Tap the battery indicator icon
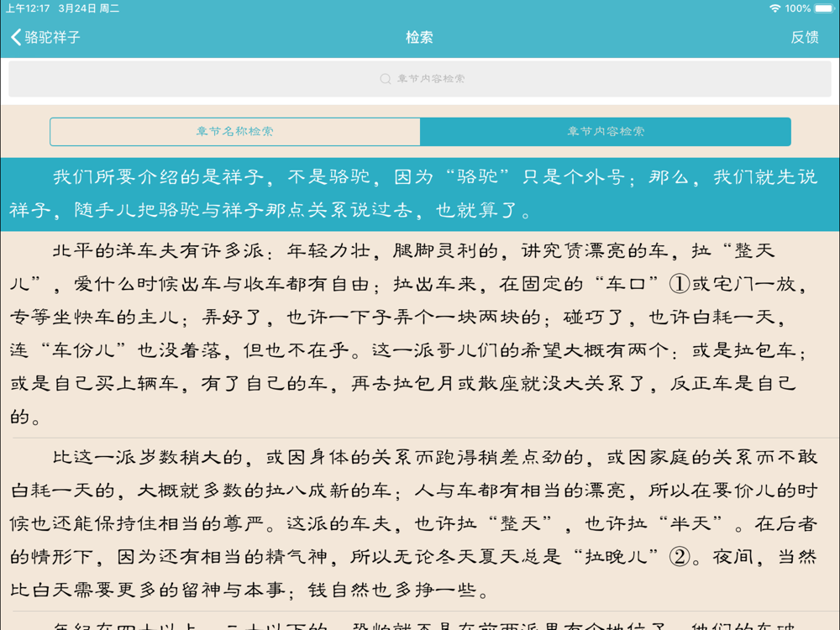840x630 pixels. [825, 8]
